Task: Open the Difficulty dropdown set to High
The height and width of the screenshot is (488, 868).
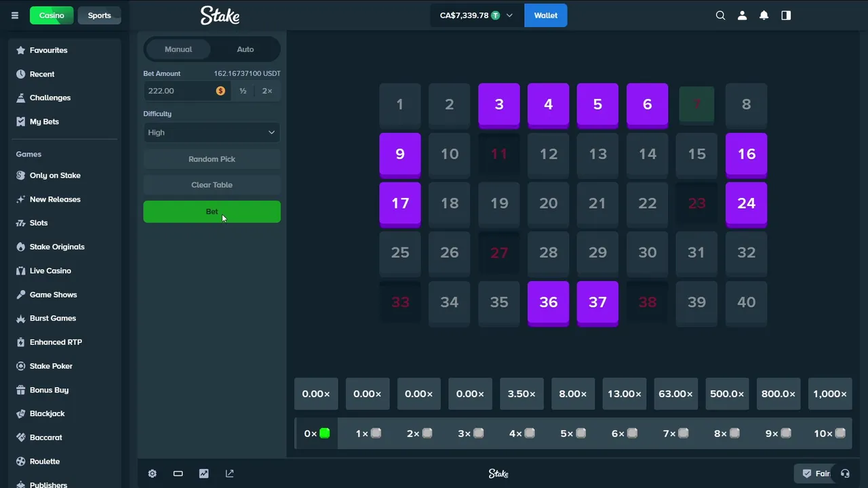Action: coord(212,132)
